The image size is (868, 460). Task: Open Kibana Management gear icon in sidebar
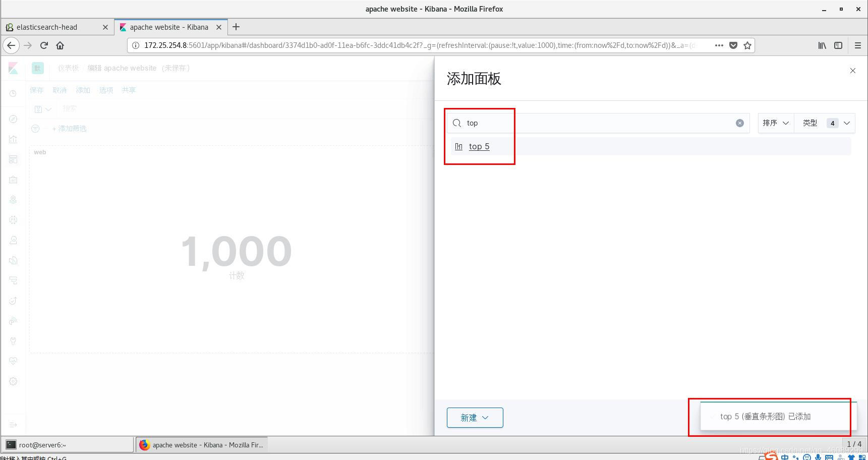[x=13, y=381]
